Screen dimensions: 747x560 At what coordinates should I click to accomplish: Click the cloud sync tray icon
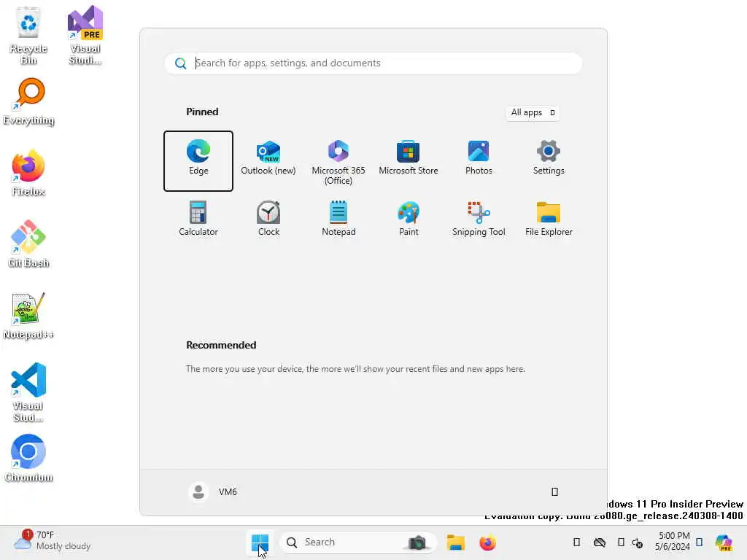pyautogui.click(x=600, y=542)
